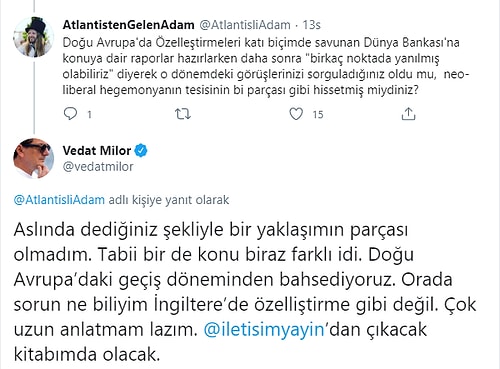This screenshot has width=500, height=369.
Task: Click the Vedat Milor display name
Action: click(x=97, y=151)
